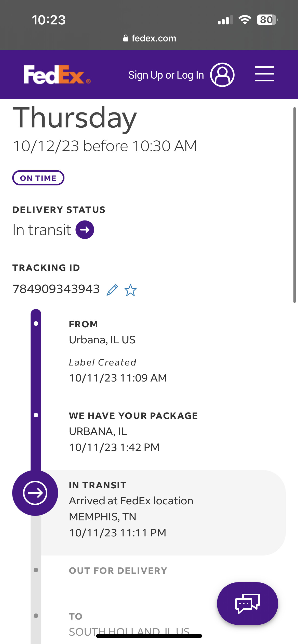Click the In transit arrow icon
Image resolution: width=298 pixels, height=644 pixels.
pyautogui.click(x=85, y=230)
